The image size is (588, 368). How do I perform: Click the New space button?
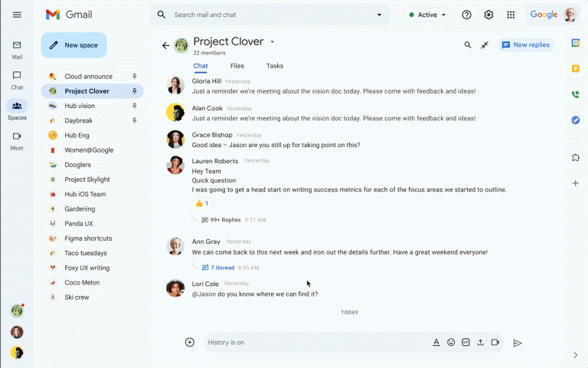pyautogui.click(x=73, y=45)
